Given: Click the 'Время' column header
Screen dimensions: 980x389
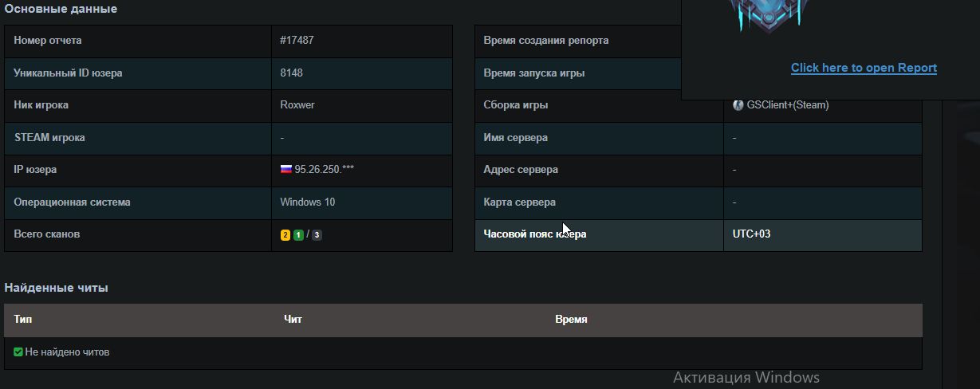Looking at the screenshot, I should (571, 320).
